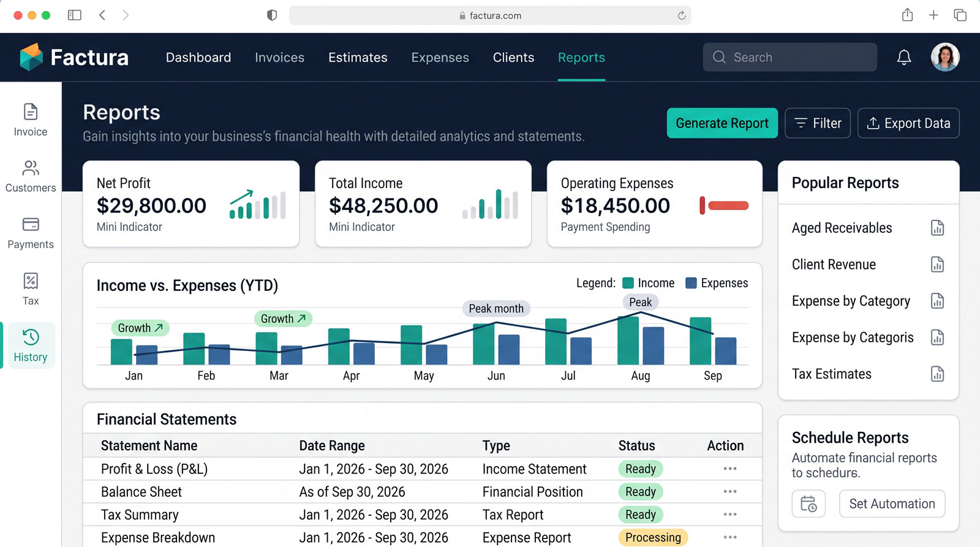980x547 pixels.
Task: Click the factura.com address bar
Action: (x=490, y=15)
